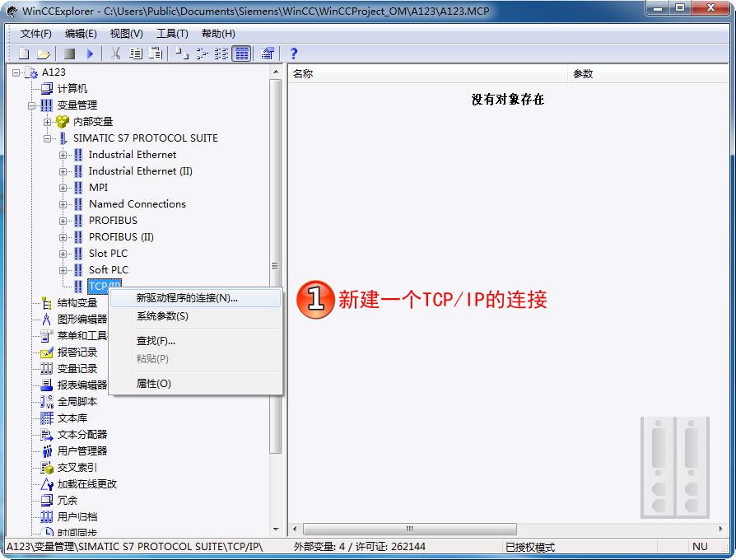
Task: Select the 结构变量 structure tag icon
Action: coord(46,303)
